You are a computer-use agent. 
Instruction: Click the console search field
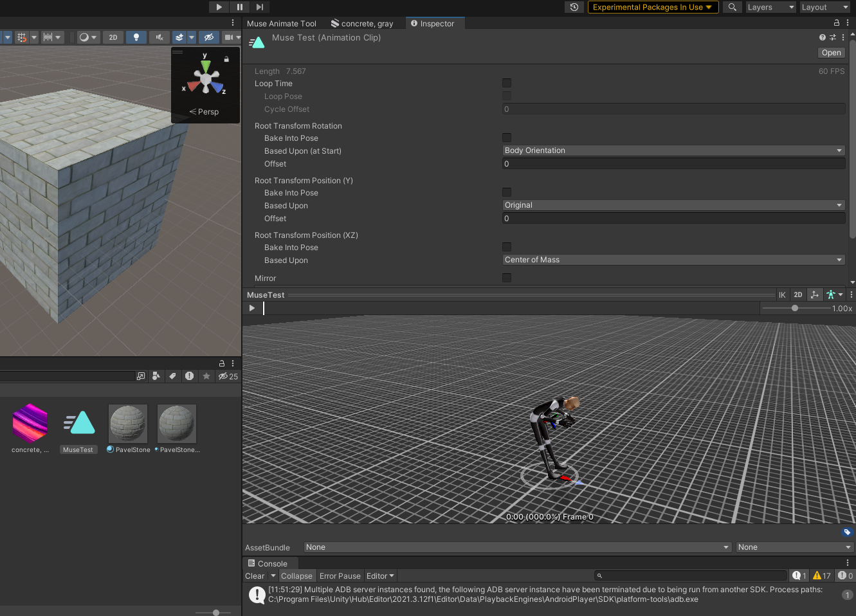coord(690,576)
